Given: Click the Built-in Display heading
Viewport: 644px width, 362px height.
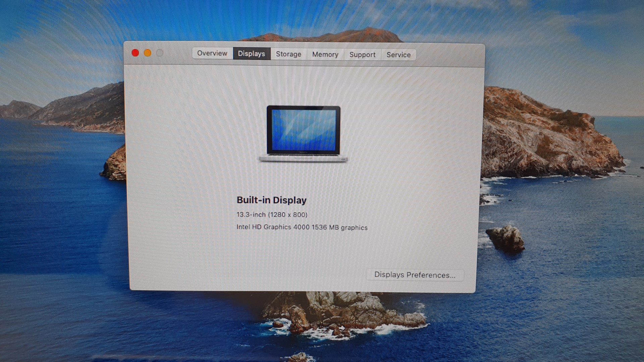Looking at the screenshot, I should tap(272, 200).
